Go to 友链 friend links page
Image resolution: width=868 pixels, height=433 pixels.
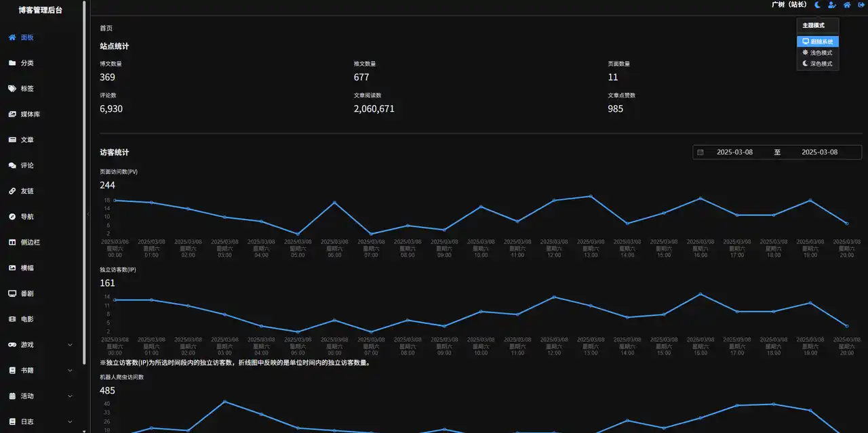[27, 191]
